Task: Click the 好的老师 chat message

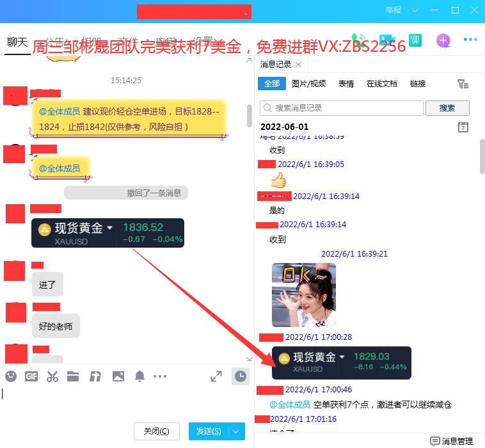Action: pyautogui.click(x=56, y=326)
